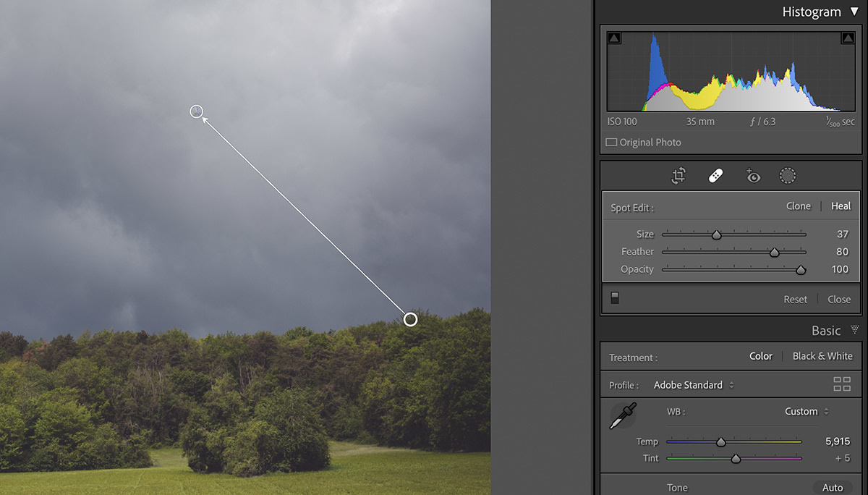This screenshot has width=868, height=495.
Task: Click the Feather slider handle
Action: tap(774, 252)
